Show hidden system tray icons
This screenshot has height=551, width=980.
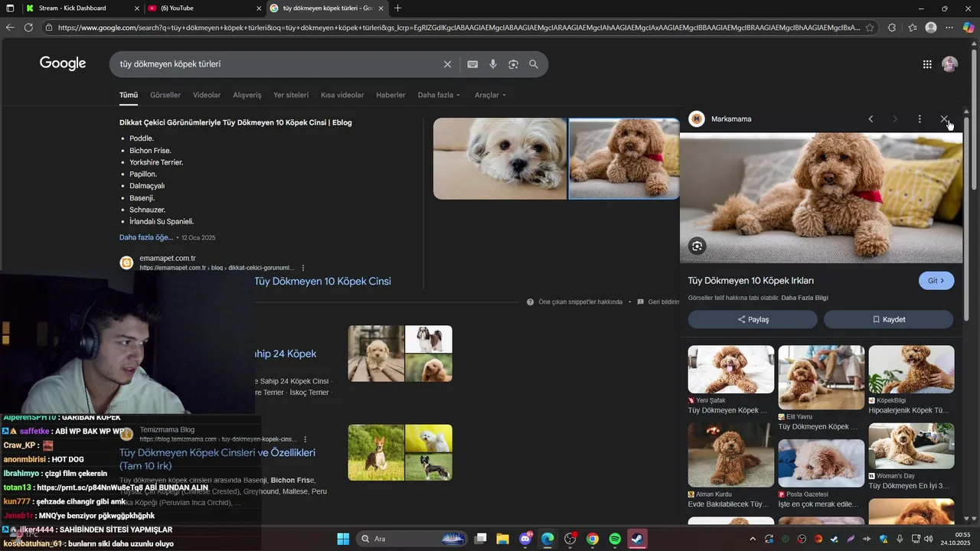tap(752, 539)
